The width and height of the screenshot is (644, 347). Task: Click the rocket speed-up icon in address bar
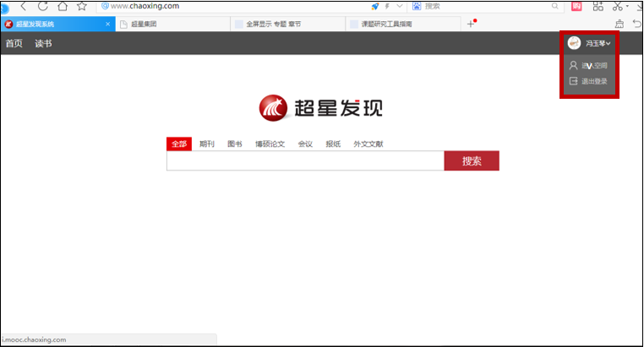click(x=375, y=6)
